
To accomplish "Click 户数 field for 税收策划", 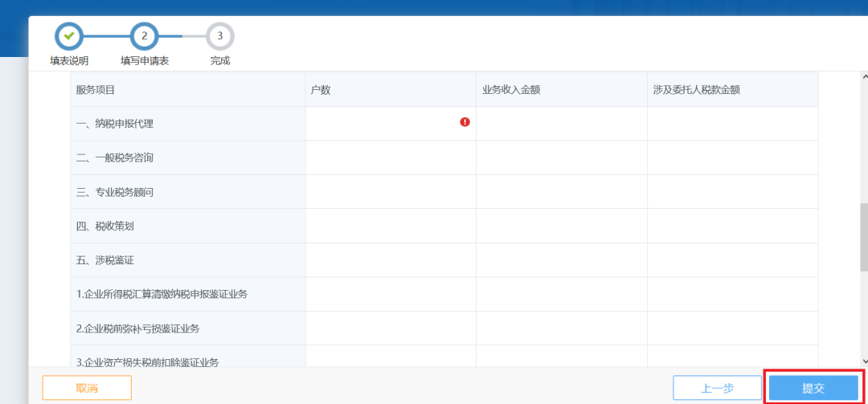I will coord(391,226).
